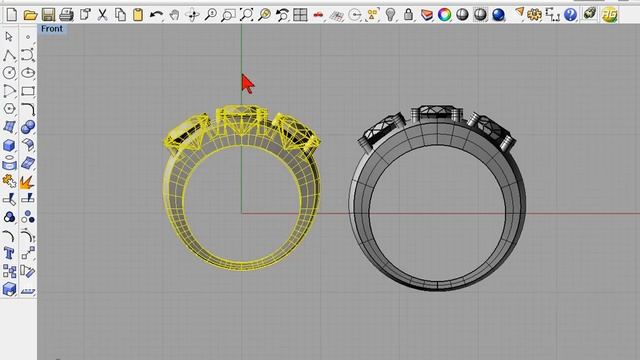Viewport: 640px width, 360px height.
Task: Select the Split tool
Action: pyautogui.click(x=27, y=199)
